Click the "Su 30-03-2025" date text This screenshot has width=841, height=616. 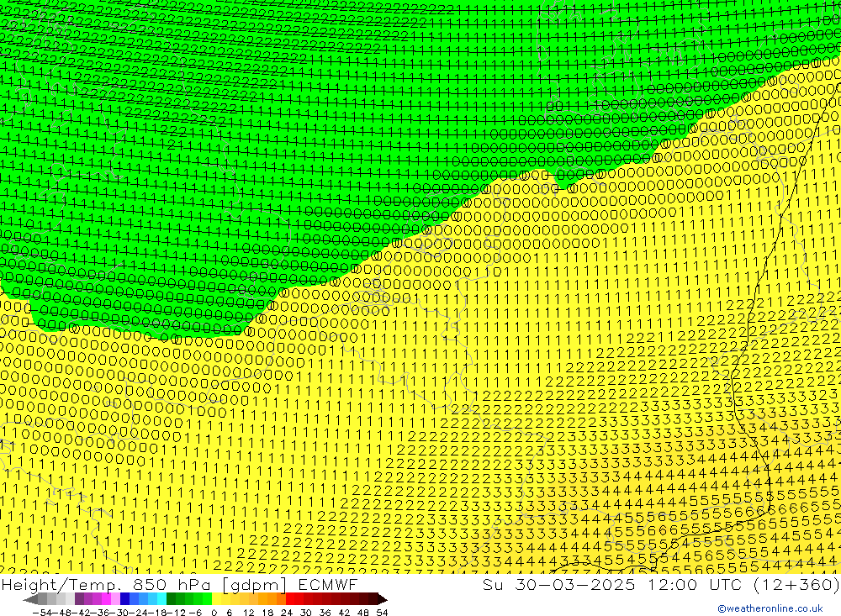point(559,585)
